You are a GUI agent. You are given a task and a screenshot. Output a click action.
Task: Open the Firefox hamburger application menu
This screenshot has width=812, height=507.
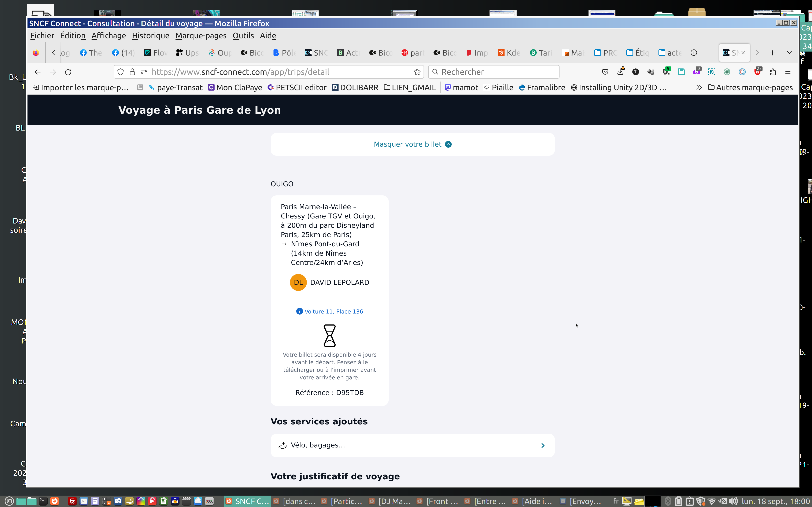pos(788,72)
